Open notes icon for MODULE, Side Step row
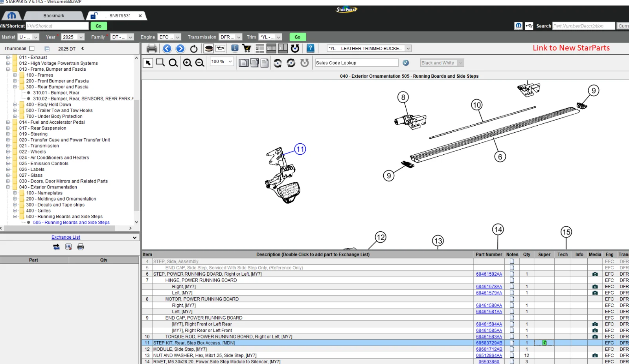Screen dimensions: 629x364 [x=512, y=349]
